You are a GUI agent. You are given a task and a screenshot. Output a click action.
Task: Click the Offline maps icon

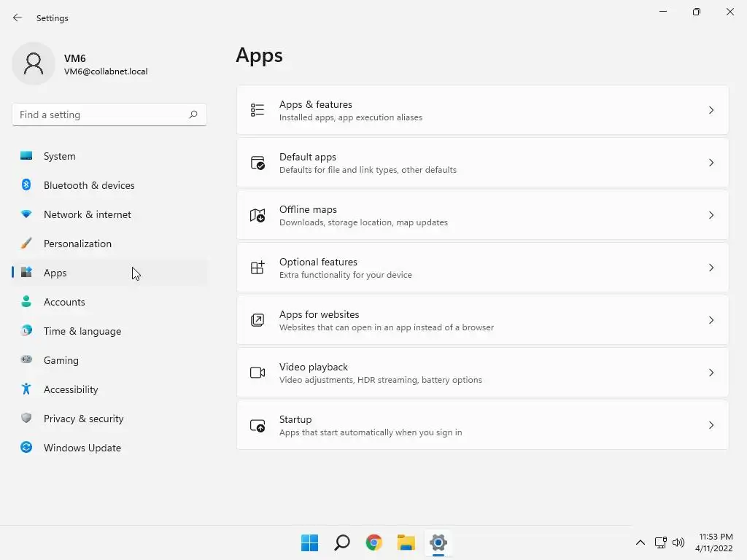tap(258, 215)
